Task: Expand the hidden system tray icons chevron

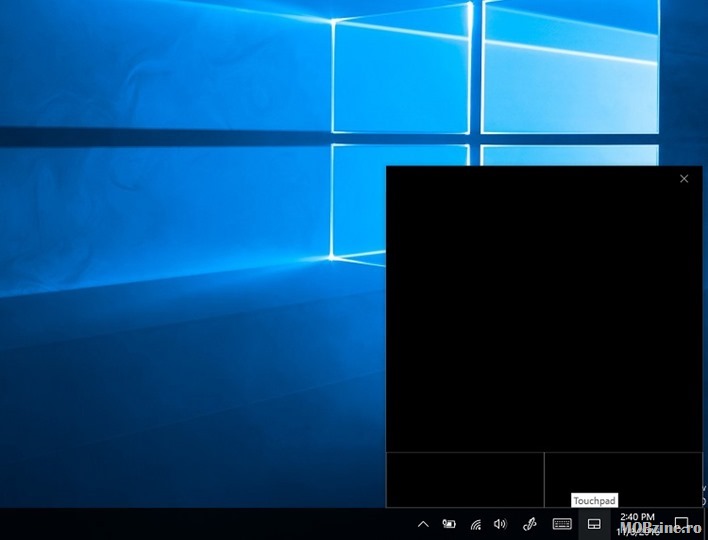Action: coord(423,524)
